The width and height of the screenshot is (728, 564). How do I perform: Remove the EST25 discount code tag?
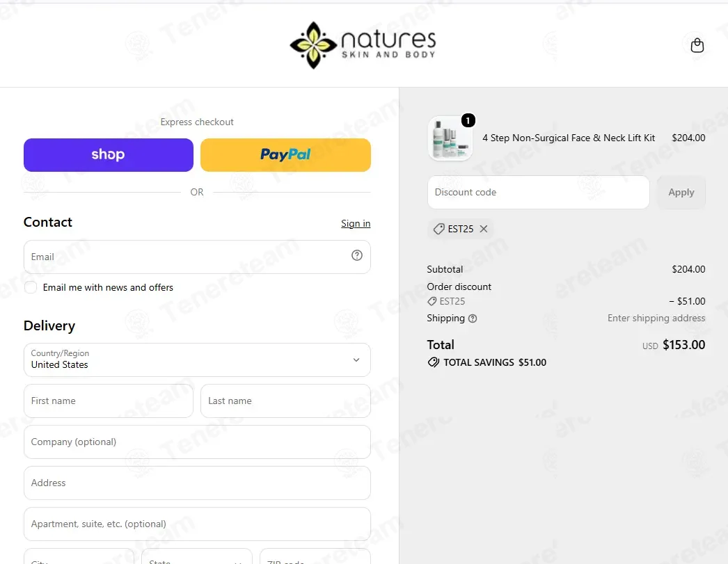coord(483,229)
